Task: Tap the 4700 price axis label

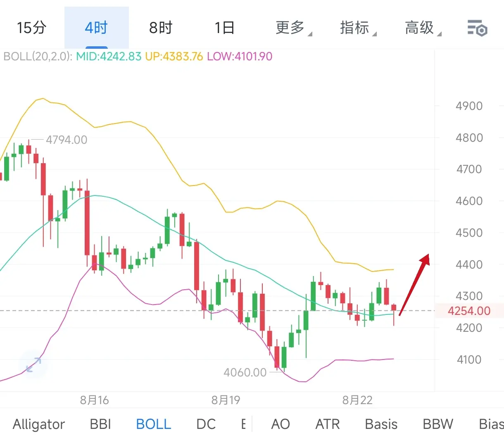Action: click(469, 169)
